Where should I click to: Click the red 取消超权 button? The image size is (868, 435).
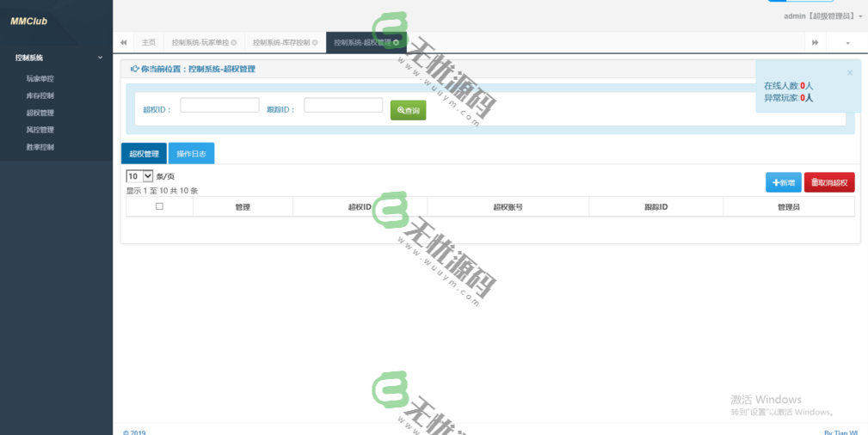(x=829, y=182)
